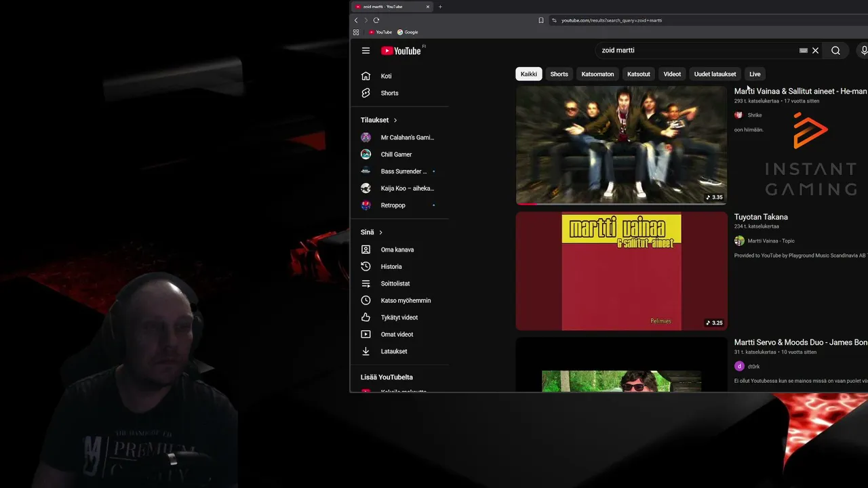Start voice search with the microphone
The height and width of the screenshot is (488, 868).
pos(864,50)
